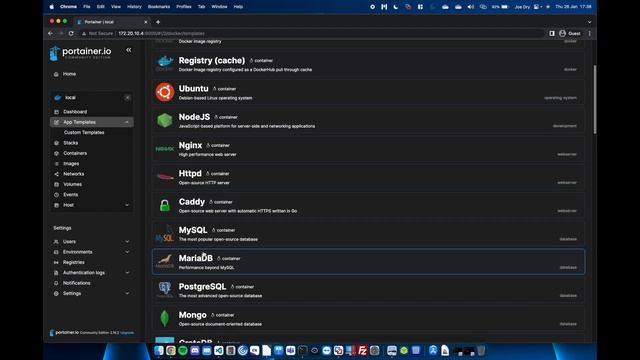Image resolution: width=640 pixels, height=360 pixels.
Task: Open the tab search dropdown arrow
Action: click(x=589, y=22)
